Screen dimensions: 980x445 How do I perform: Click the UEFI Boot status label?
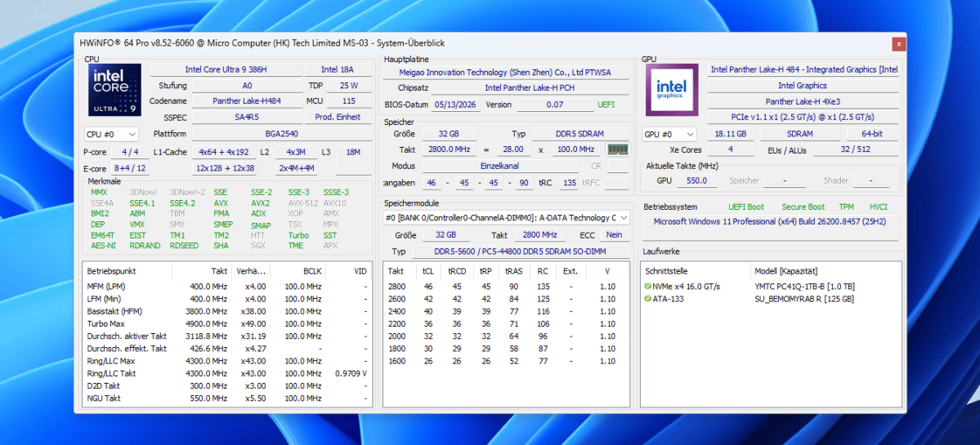pyautogui.click(x=746, y=207)
